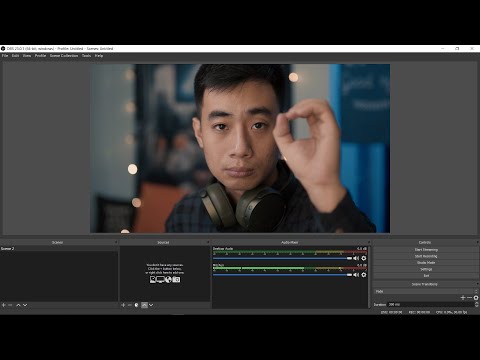
Task: Click the Desktop Audio label in the mixer
Action: 223,249
